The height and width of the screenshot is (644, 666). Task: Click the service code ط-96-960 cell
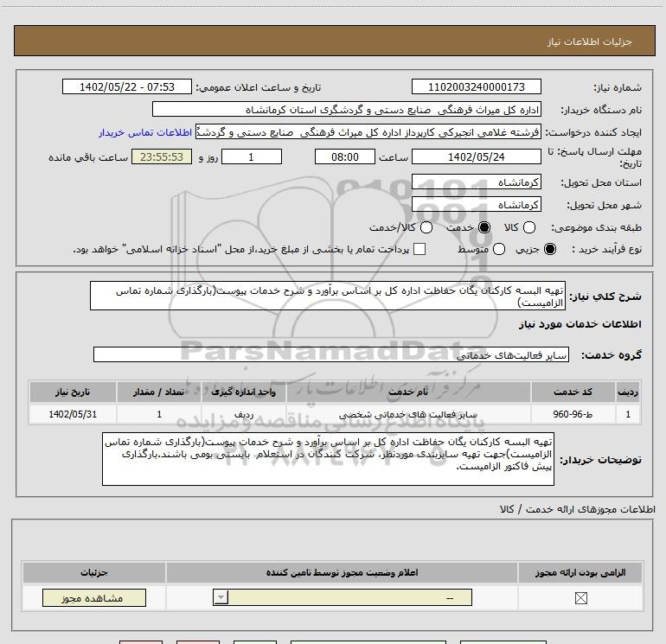(573, 414)
